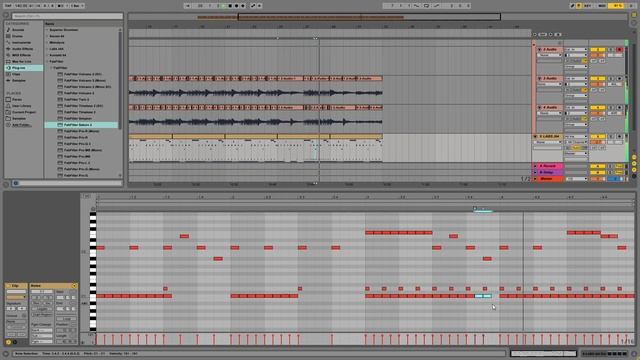Toggle the computer MIDI keyboard button
The height and width of the screenshot is (360, 640).
[x=579, y=6]
